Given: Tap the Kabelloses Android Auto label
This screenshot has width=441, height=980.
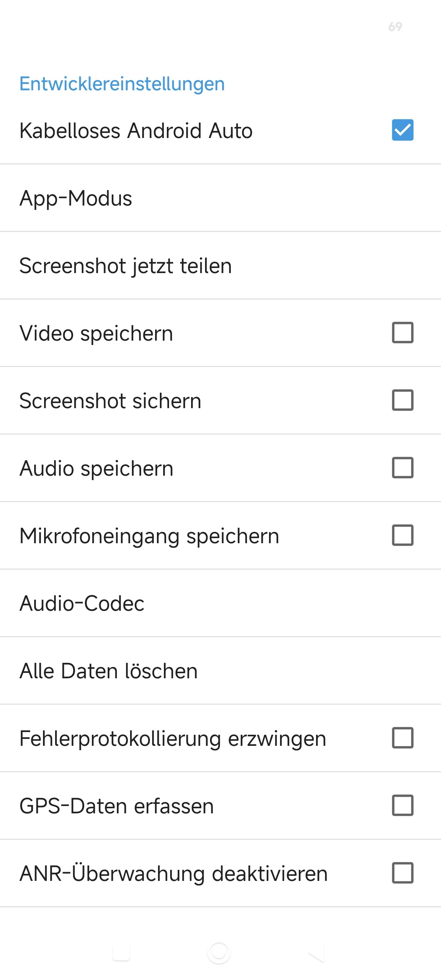Looking at the screenshot, I should pos(136,131).
